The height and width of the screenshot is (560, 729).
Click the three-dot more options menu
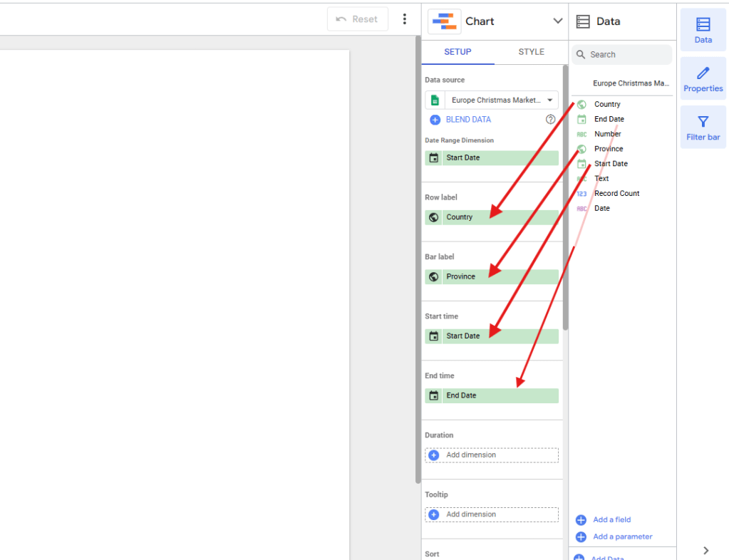pos(405,19)
